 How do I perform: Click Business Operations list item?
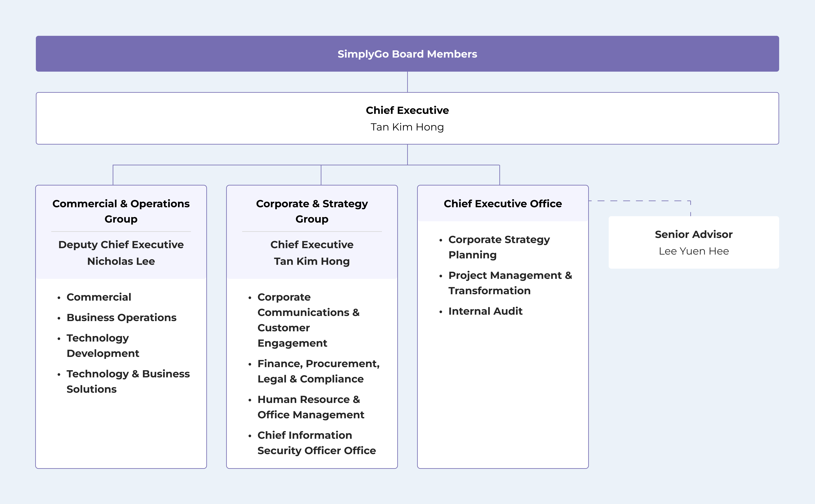[x=121, y=318]
